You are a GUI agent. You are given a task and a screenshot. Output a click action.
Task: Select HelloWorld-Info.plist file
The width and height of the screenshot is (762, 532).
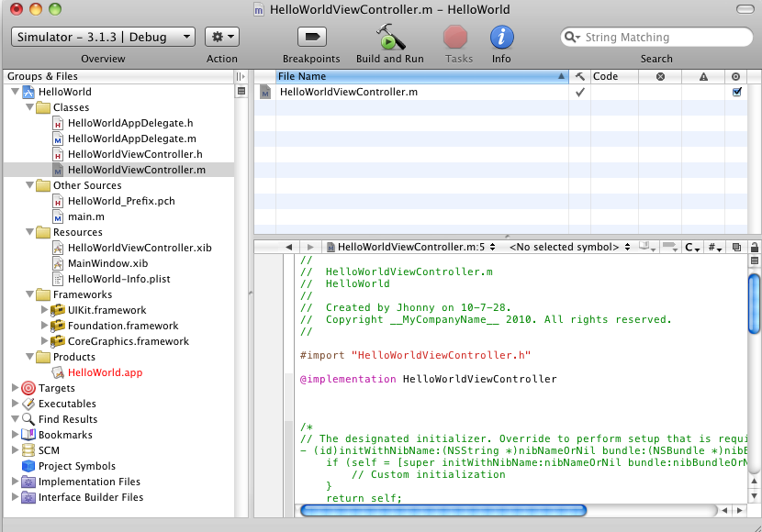119,279
